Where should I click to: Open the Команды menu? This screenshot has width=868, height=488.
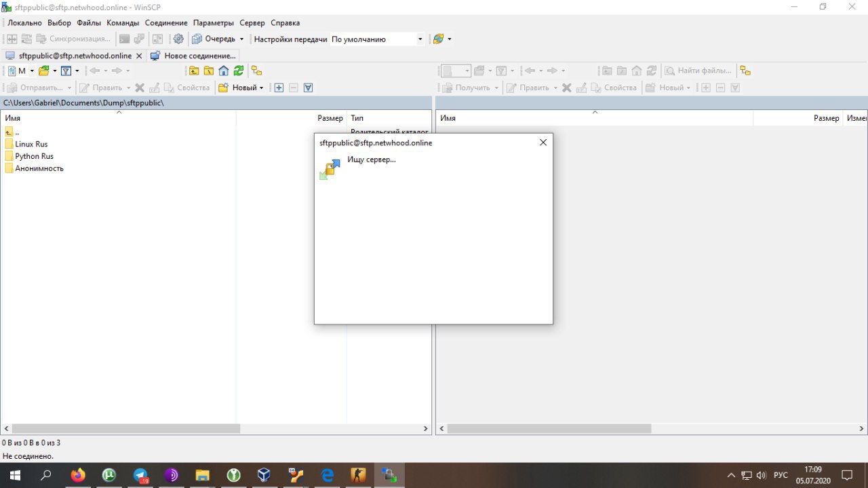[123, 22]
